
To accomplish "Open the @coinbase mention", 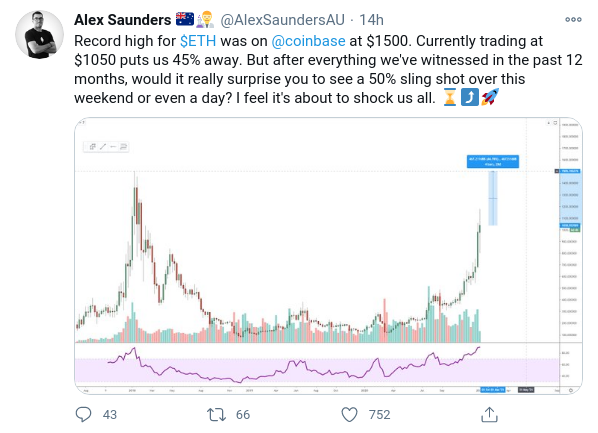I will (x=308, y=41).
